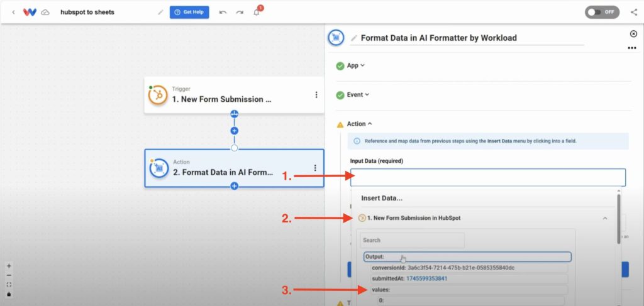This screenshot has width=644, height=306.
Task: Click the Insert Data list scrollbar
Action: (x=619, y=219)
